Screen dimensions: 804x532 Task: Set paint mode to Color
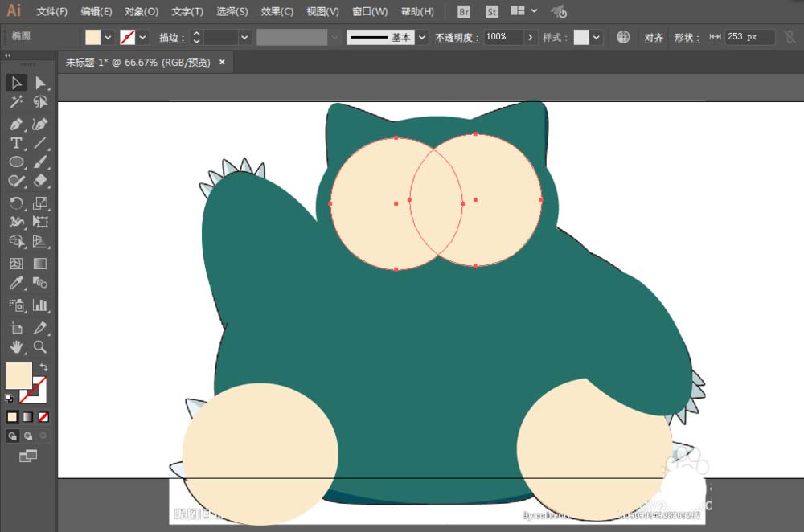(12, 417)
